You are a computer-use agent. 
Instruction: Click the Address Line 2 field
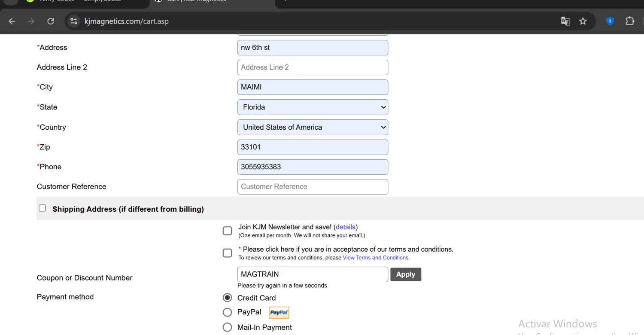pos(313,67)
